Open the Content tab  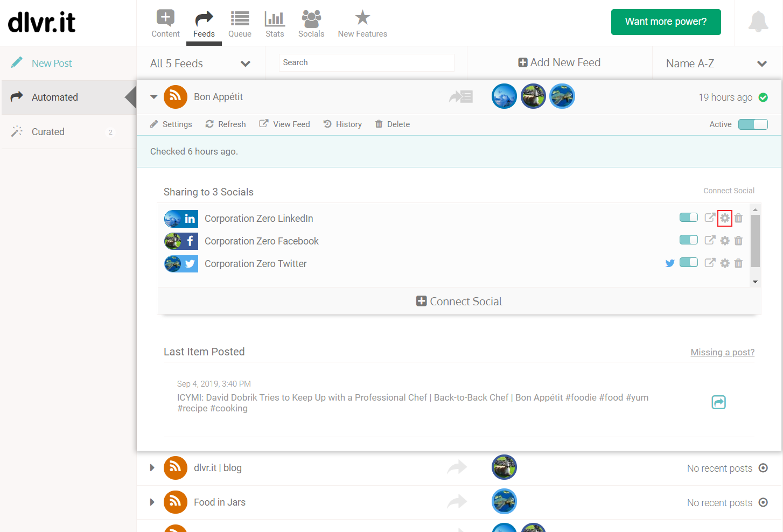coord(165,24)
